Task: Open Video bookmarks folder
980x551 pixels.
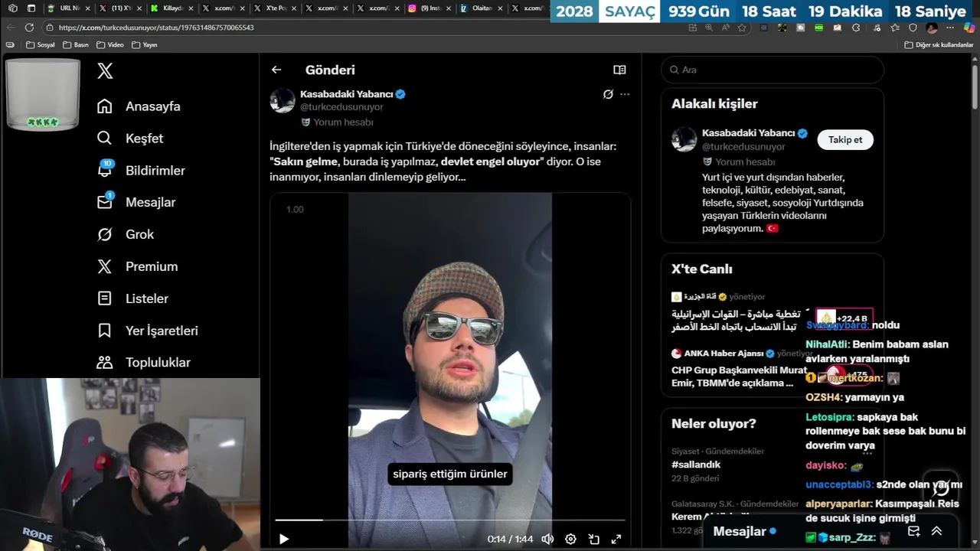Action: pyautogui.click(x=110, y=44)
